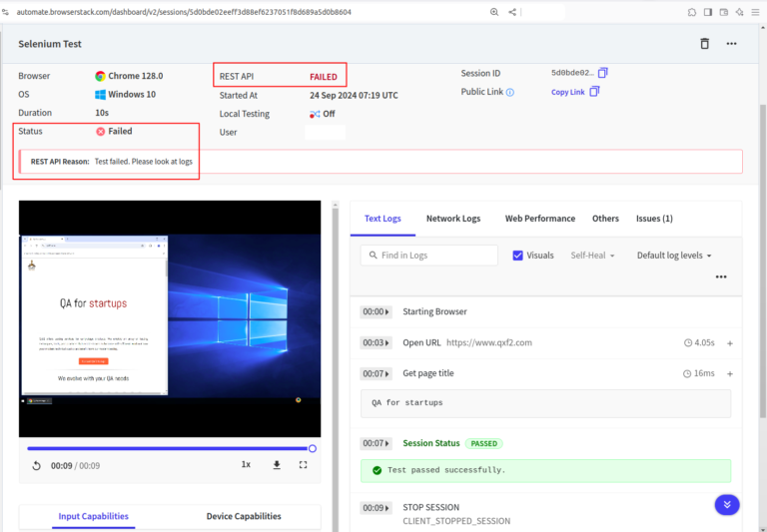Jump to 00:00 Starting Browser timestamp
Screen dimensions: 767x532
pos(376,311)
